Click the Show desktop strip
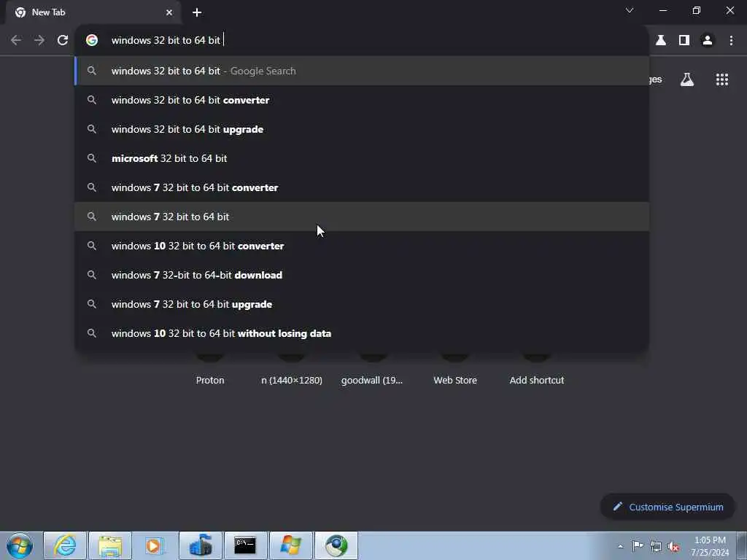Image resolution: width=747 pixels, height=560 pixels. pyautogui.click(x=742, y=546)
